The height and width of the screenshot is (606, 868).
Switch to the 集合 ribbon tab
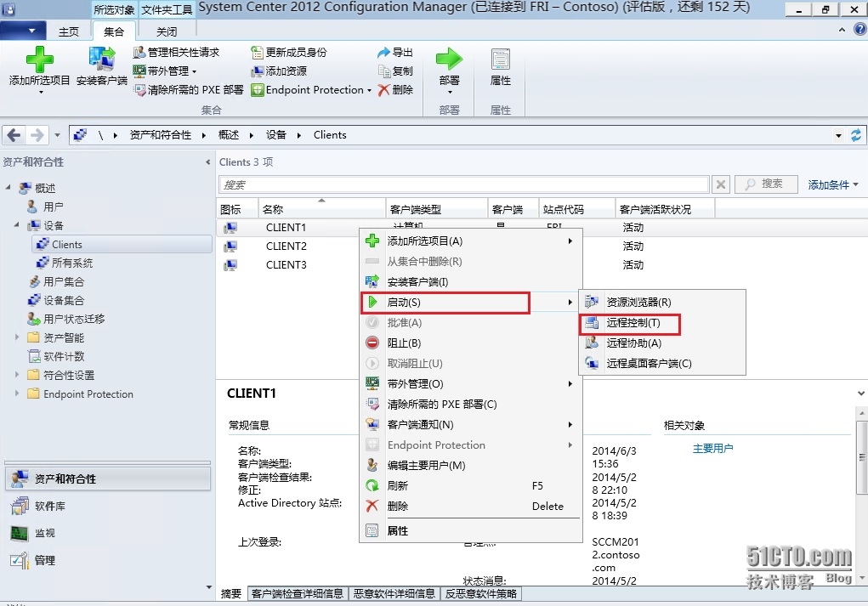(x=114, y=31)
